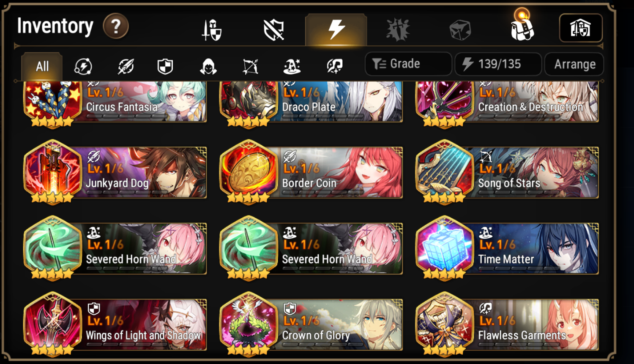Viewport: 634px width, 364px height.
Task: Open the cube materials tab
Action: [x=460, y=30]
